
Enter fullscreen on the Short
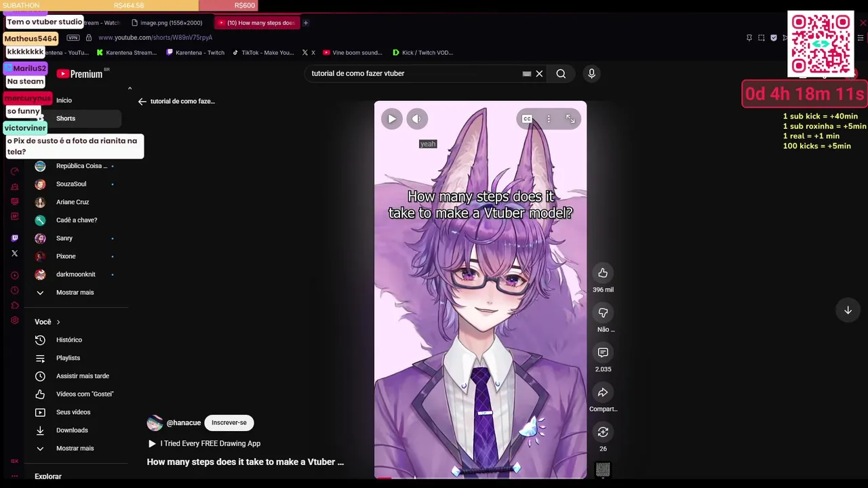(x=570, y=119)
